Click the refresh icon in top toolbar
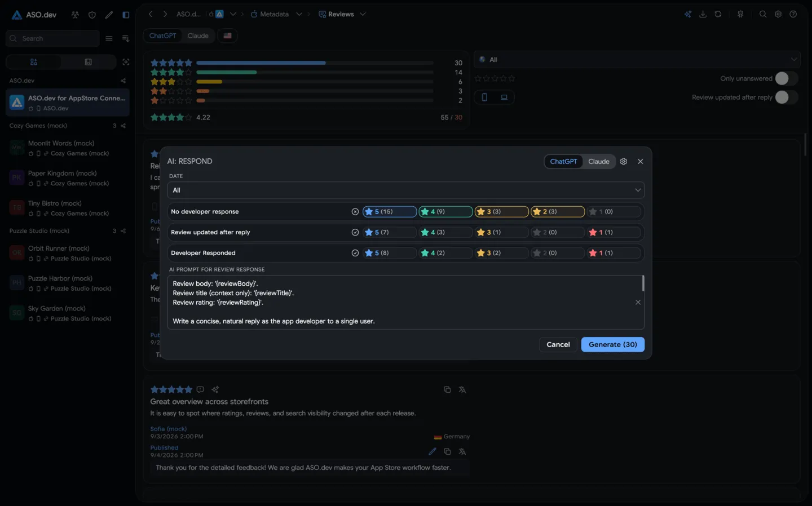 pos(718,14)
